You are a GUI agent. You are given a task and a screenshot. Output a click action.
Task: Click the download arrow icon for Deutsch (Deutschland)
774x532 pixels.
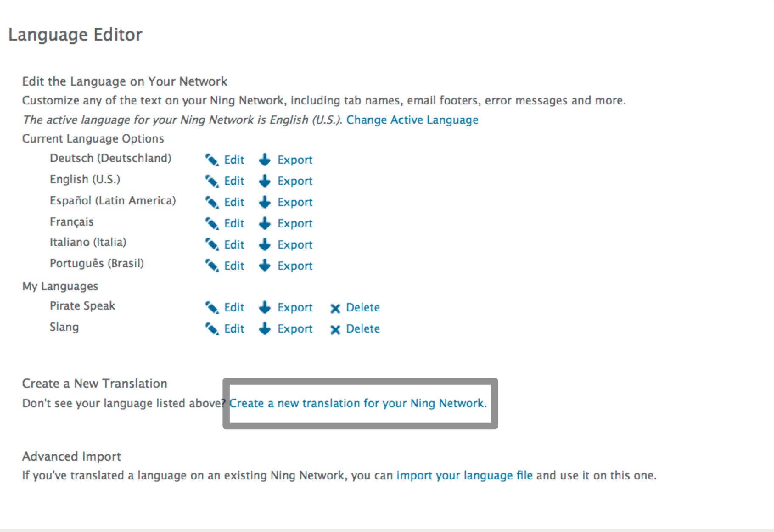click(265, 160)
